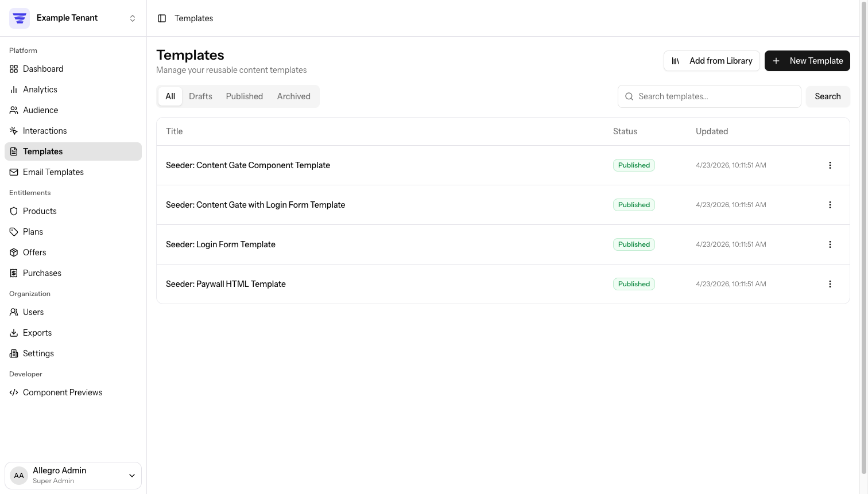This screenshot has height=494, width=868.
Task: Open actions menu for Content Gate with Login Form
Action: (x=830, y=205)
